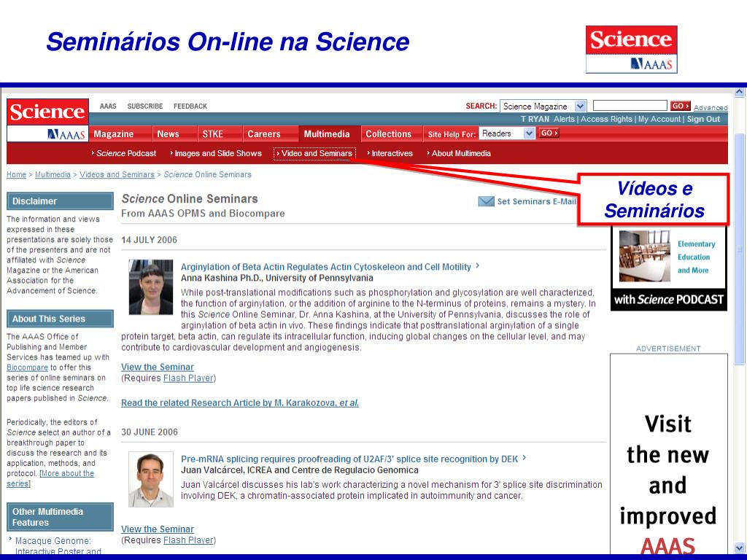Image resolution: width=747 pixels, height=560 pixels.
Task: Click Sign Out
Action: click(703, 119)
